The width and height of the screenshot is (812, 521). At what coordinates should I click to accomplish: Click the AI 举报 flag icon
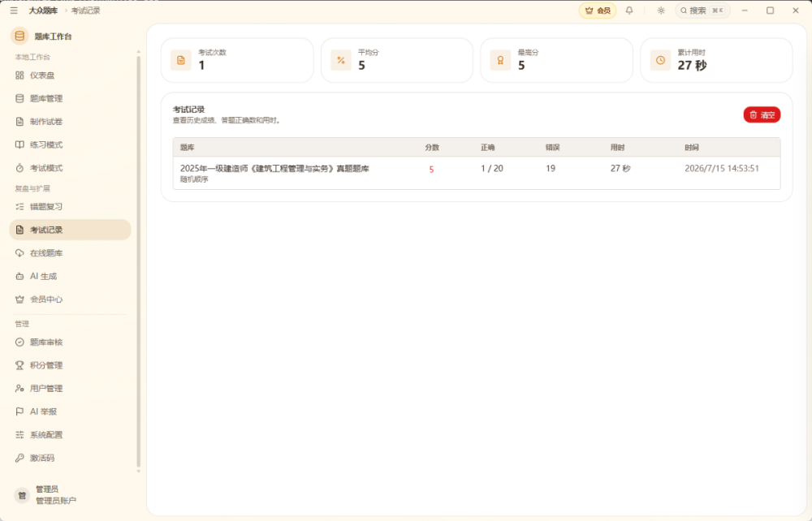pyautogui.click(x=19, y=411)
